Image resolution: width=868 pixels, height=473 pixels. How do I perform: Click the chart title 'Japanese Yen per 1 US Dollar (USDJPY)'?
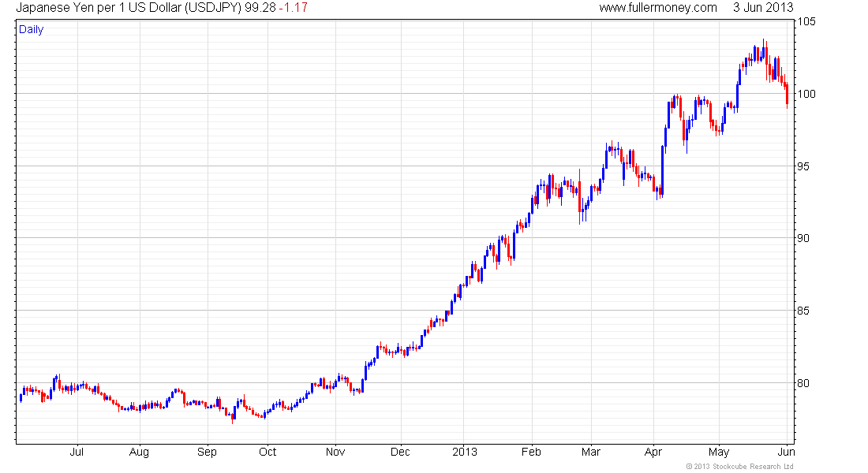(129, 8)
